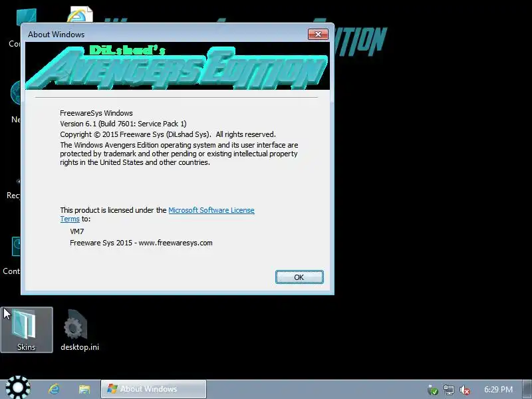532x399 pixels.
Task: Click the 'VM7' licensee text
Action: [x=76, y=231]
